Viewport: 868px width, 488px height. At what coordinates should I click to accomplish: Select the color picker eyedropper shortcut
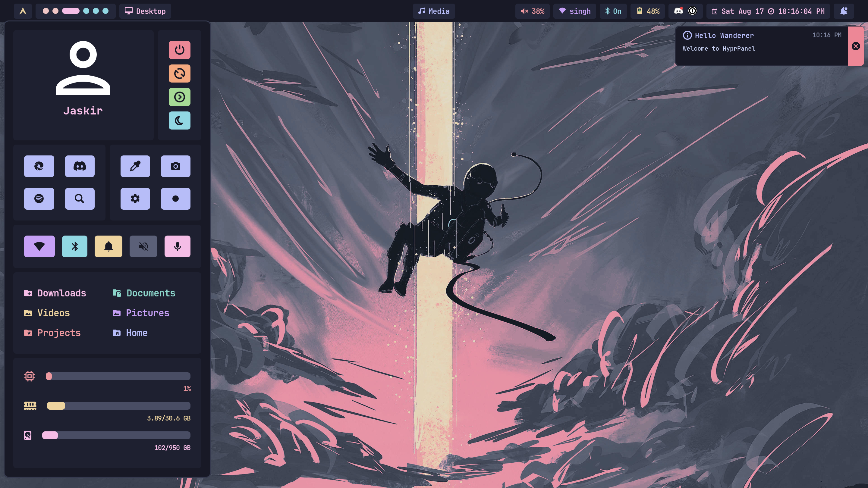pyautogui.click(x=135, y=166)
